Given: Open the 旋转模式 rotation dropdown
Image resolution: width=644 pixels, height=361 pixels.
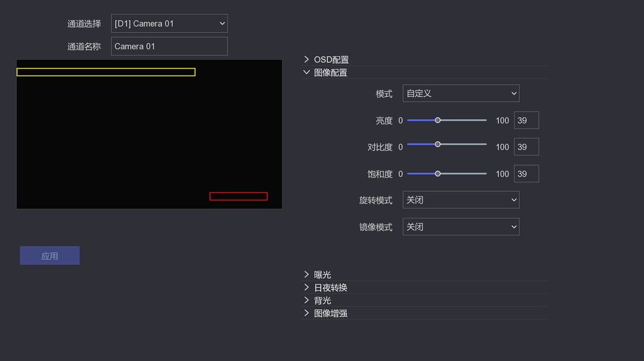Looking at the screenshot, I should point(461,200).
